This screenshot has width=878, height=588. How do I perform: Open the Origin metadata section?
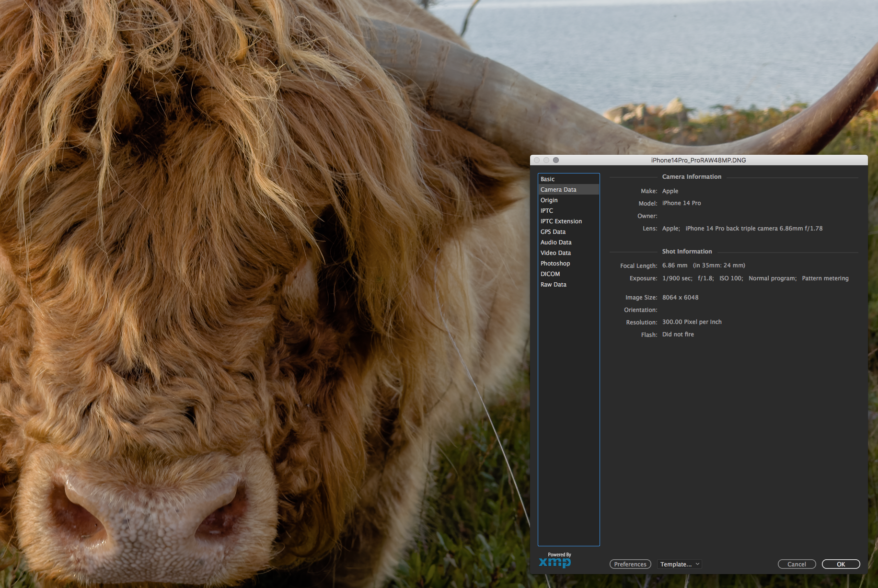tap(568, 200)
